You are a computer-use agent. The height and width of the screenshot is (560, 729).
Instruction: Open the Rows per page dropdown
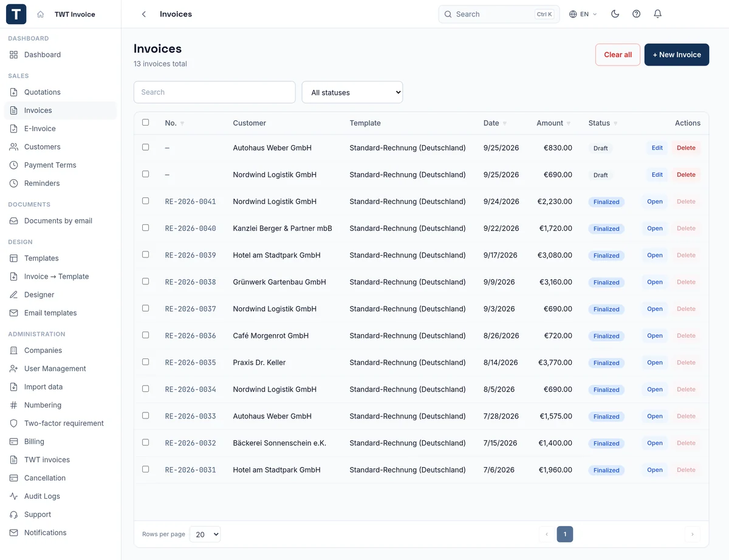[x=205, y=534]
